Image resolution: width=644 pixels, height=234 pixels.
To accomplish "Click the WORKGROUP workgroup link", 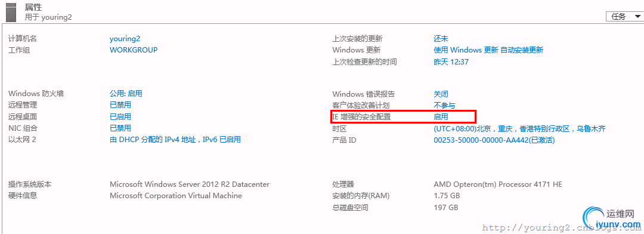I will point(134,50).
